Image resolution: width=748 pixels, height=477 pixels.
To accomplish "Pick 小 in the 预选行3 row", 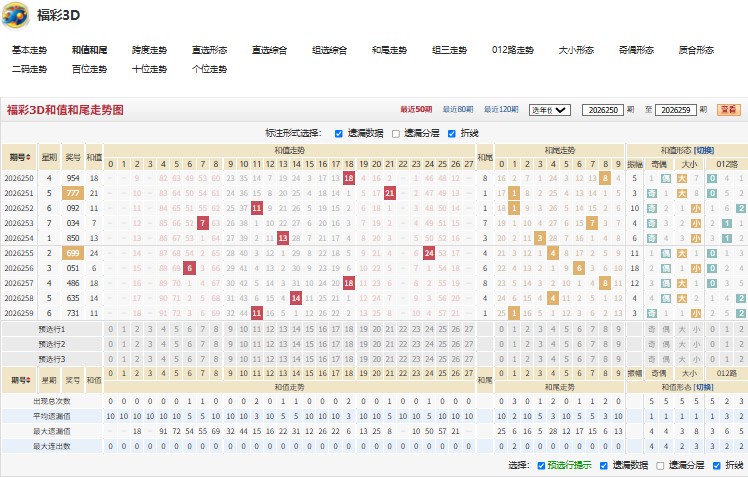I will coord(696,359).
